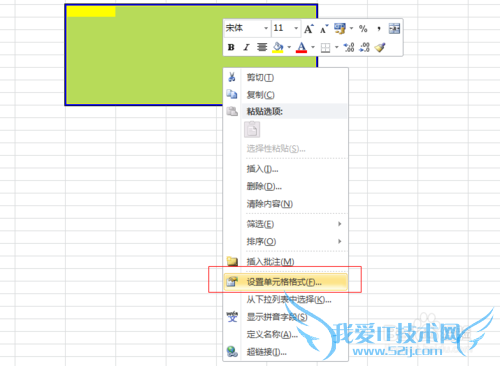The height and width of the screenshot is (366, 500).
Task: Expand font color dropdown arrow
Action: pyautogui.click(x=313, y=47)
